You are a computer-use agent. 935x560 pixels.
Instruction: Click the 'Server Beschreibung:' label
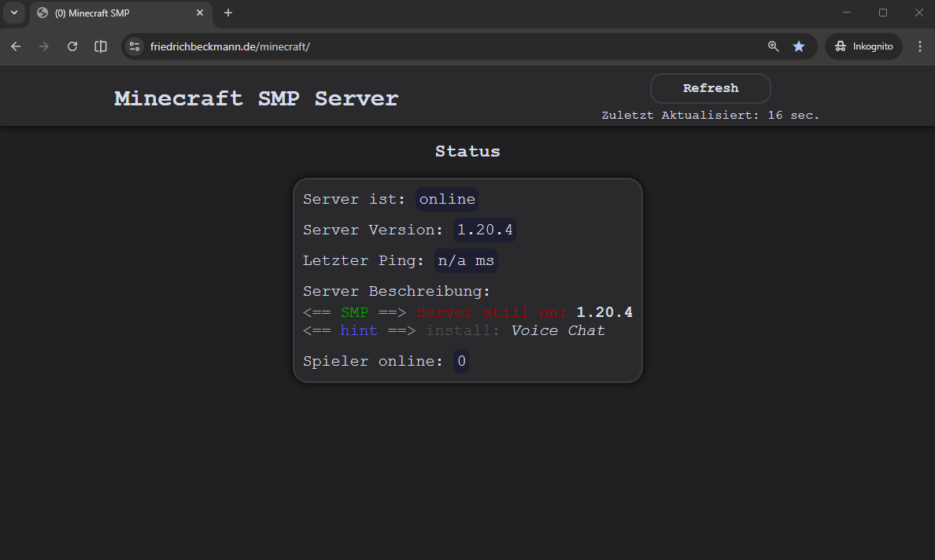pos(397,291)
